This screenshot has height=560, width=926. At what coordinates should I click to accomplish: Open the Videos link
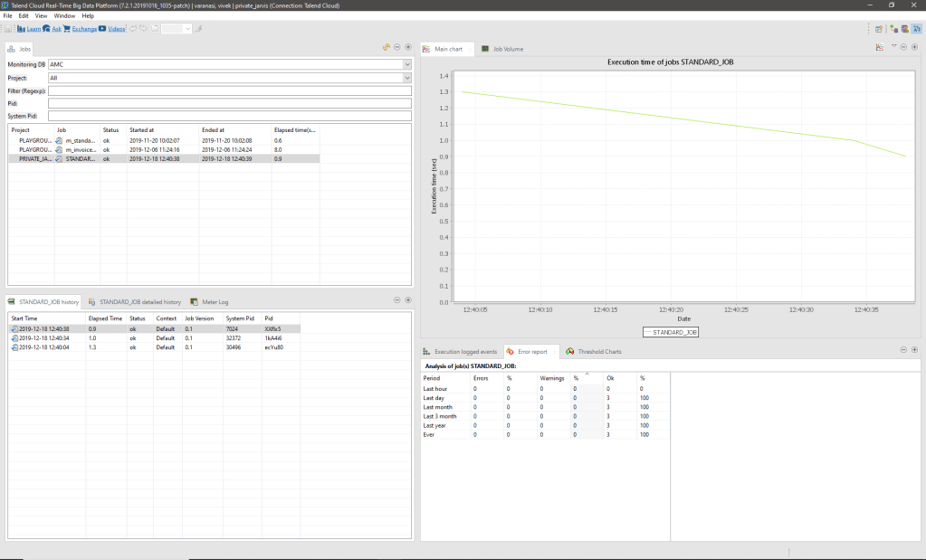(x=117, y=29)
